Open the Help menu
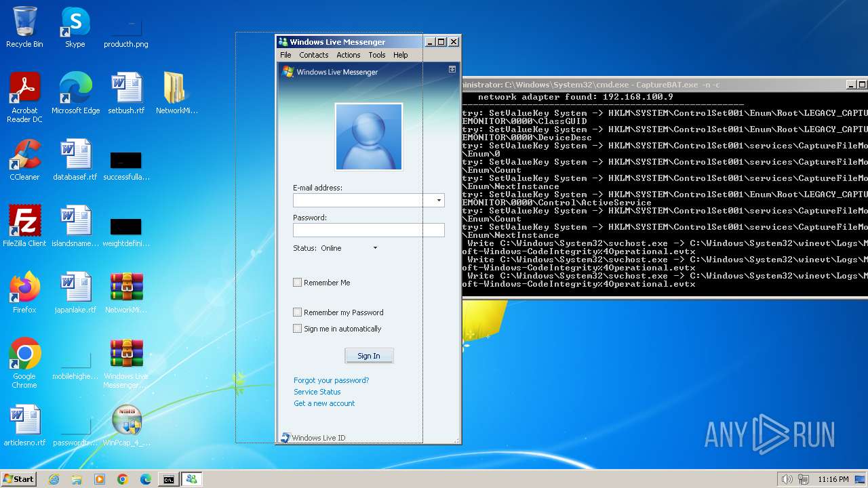 click(401, 55)
